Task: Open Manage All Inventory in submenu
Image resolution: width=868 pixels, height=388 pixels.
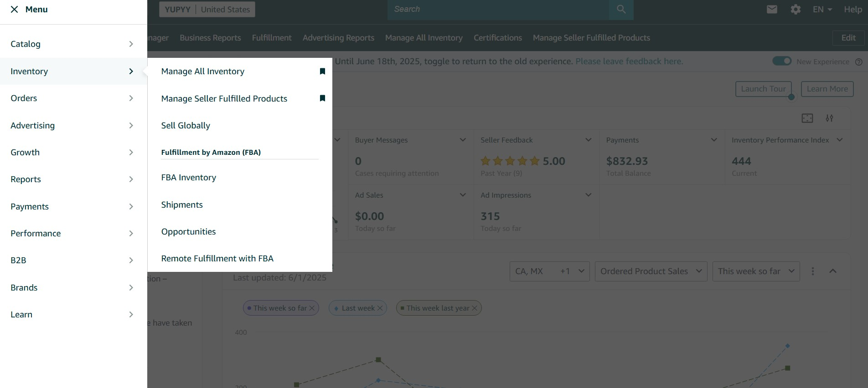Action: pos(202,71)
